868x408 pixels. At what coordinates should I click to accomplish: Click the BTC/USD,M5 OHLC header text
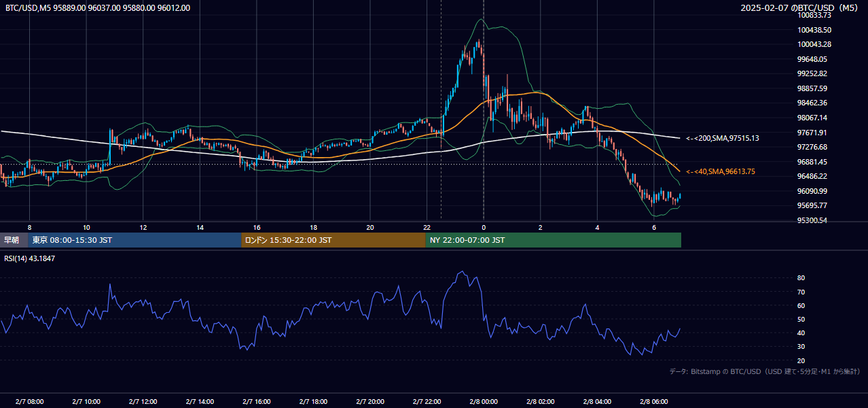pyautogui.click(x=98, y=8)
